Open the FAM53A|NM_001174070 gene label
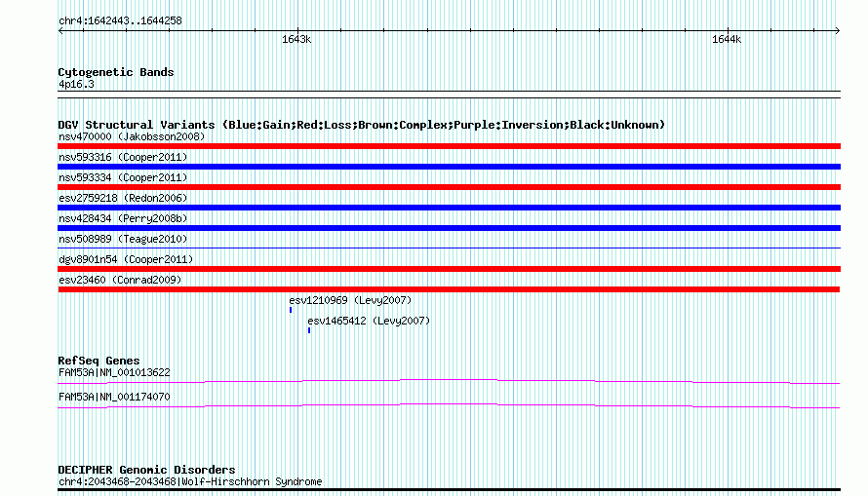The image size is (868, 496). tap(114, 397)
